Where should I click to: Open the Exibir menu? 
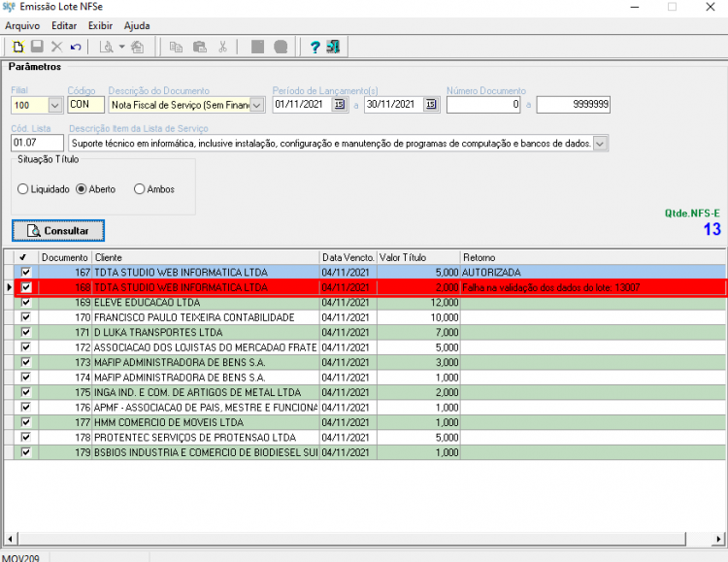[x=100, y=25]
